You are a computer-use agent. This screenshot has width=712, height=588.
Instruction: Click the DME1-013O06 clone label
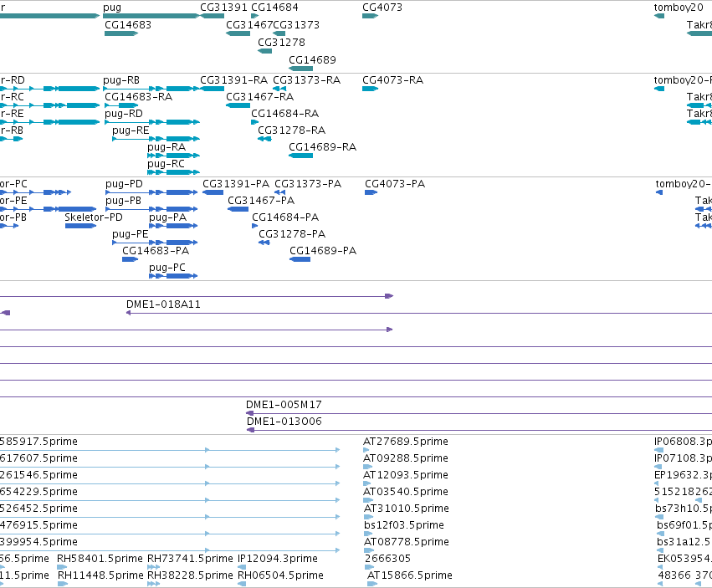coord(284,422)
